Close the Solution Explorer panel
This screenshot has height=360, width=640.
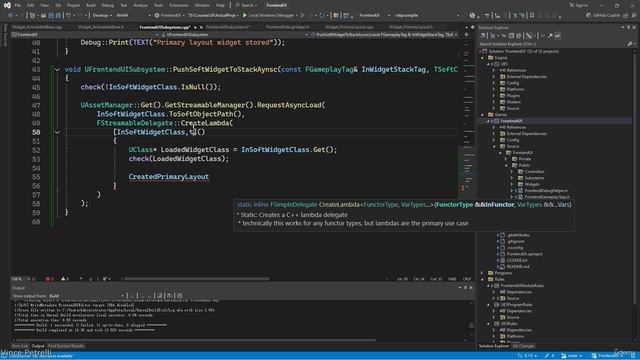634,27
